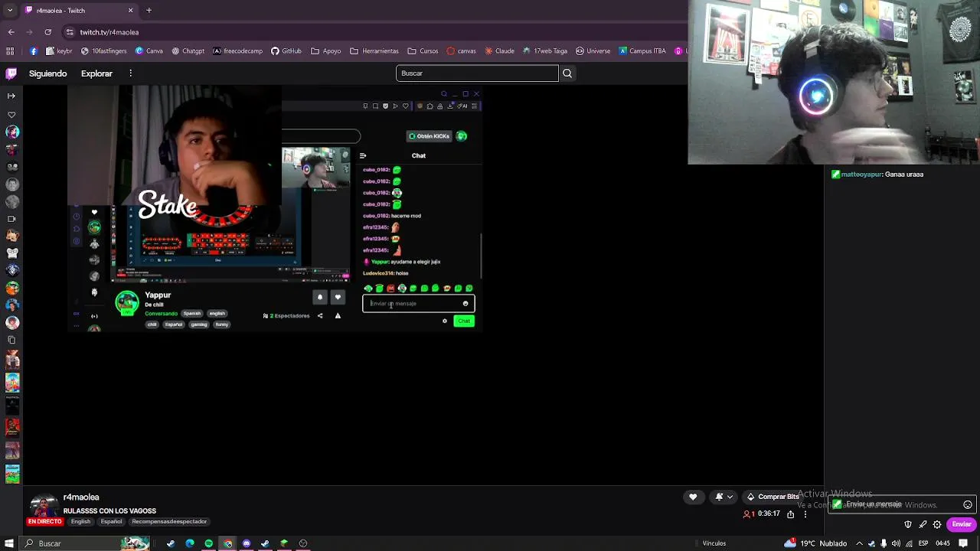Open the keybr bookmark
This screenshot has height=551, width=980.
click(x=59, y=51)
